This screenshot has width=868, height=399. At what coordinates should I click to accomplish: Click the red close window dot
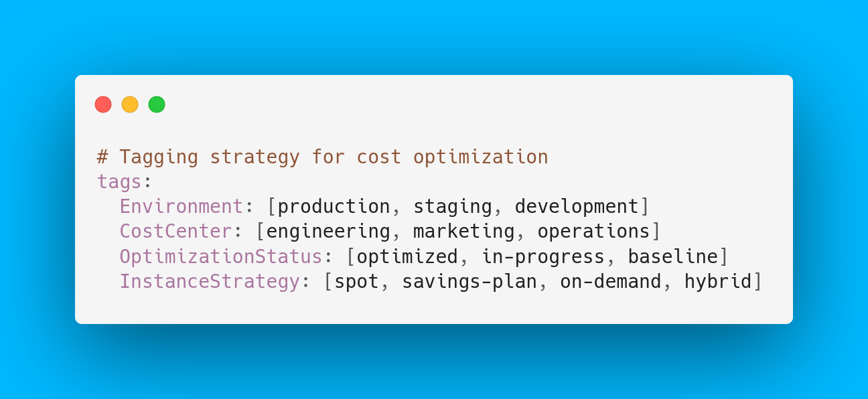pyautogui.click(x=103, y=104)
